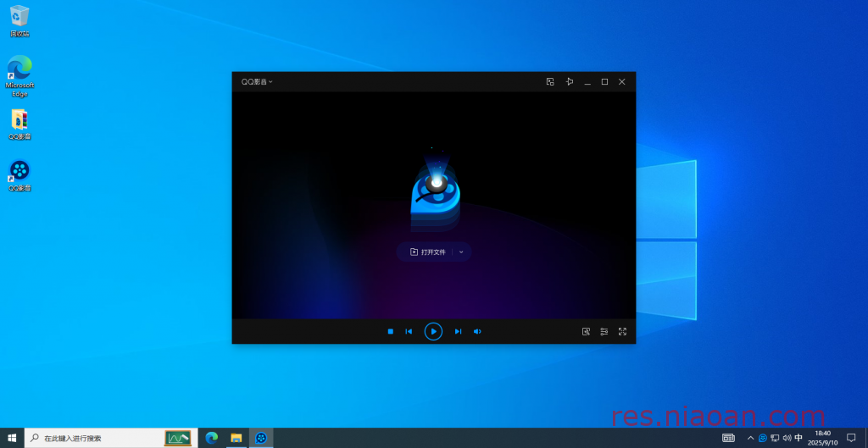Image resolution: width=868 pixels, height=448 pixels.
Task: Click the projector logo in player center
Action: (435, 190)
